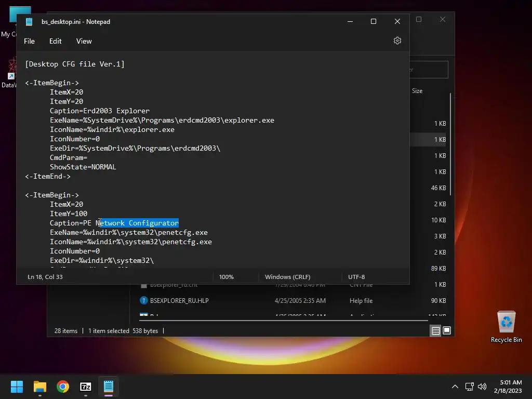This screenshot has width=532, height=399.
Task: Click the ItemY=100 line
Action: (68, 214)
